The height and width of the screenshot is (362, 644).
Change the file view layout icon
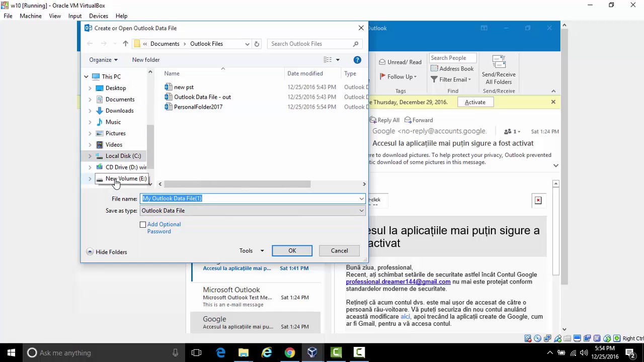pos(328,60)
